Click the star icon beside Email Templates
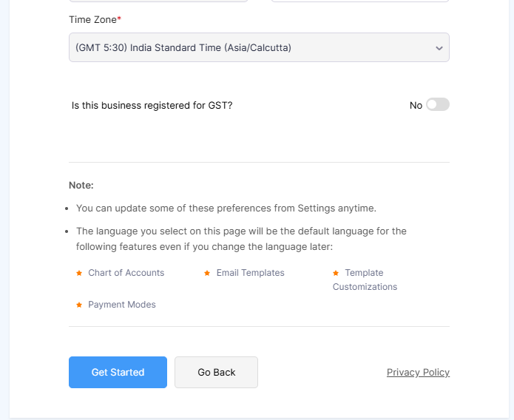 click(x=207, y=273)
